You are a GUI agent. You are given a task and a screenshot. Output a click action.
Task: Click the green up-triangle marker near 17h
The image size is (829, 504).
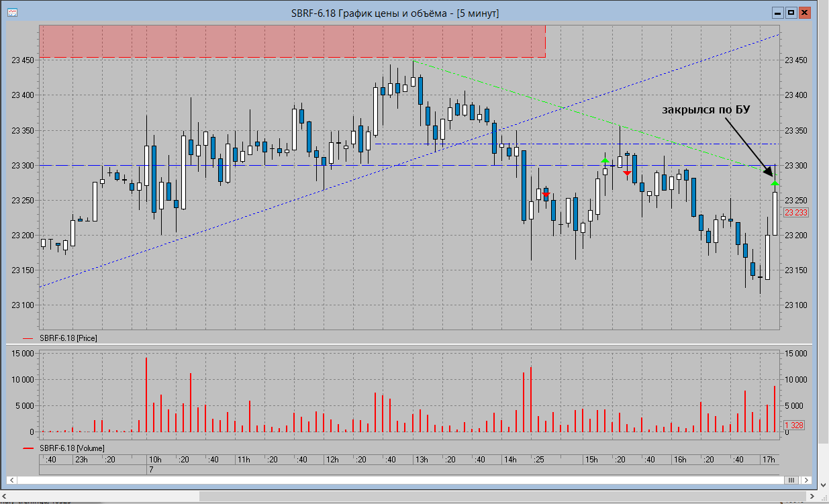[775, 183]
